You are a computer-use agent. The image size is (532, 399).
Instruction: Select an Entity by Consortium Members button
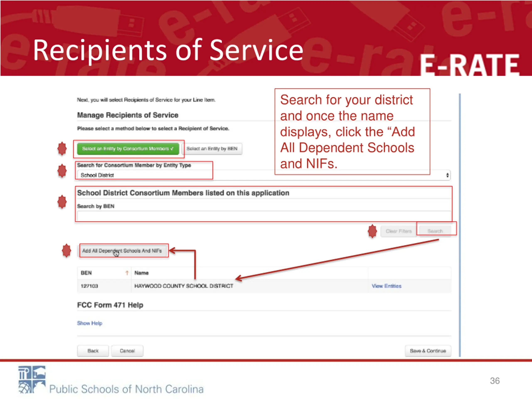click(128, 149)
